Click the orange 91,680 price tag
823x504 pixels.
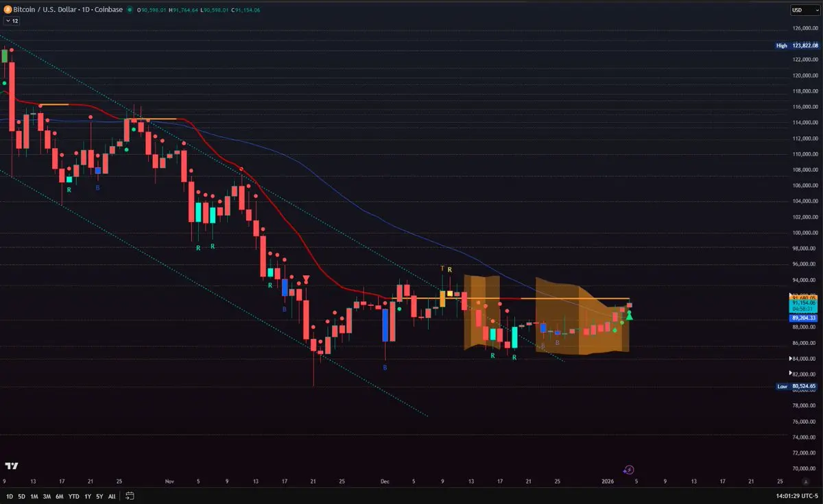coord(804,296)
